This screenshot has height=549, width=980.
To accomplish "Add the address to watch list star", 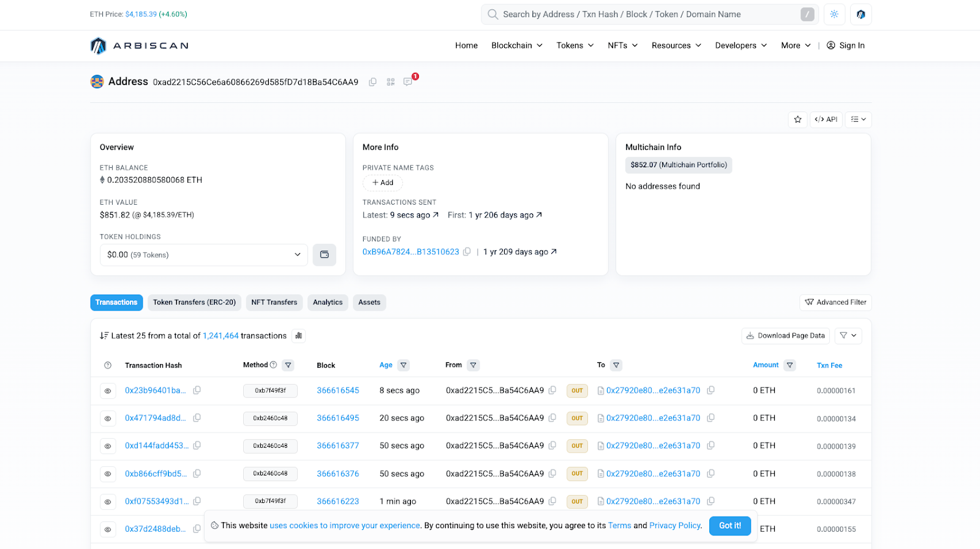I will pyautogui.click(x=797, y=119).
